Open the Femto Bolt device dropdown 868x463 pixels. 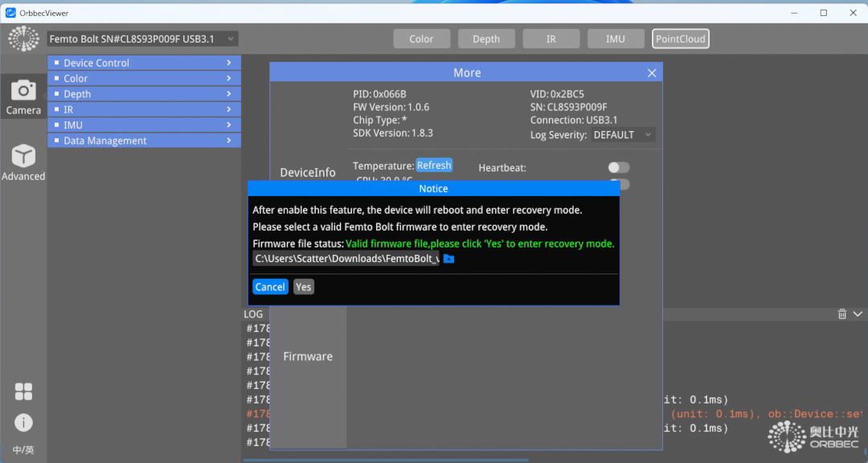(x=142, y=39)
